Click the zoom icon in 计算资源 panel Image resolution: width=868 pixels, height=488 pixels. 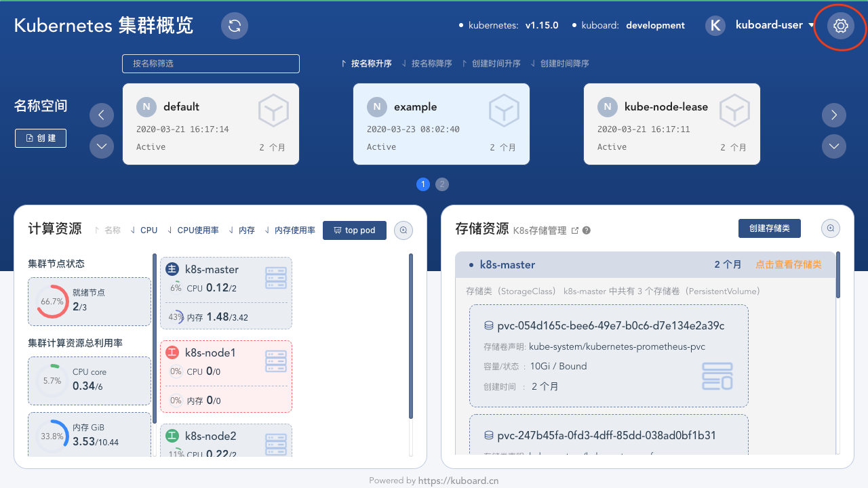coord(403,230)
